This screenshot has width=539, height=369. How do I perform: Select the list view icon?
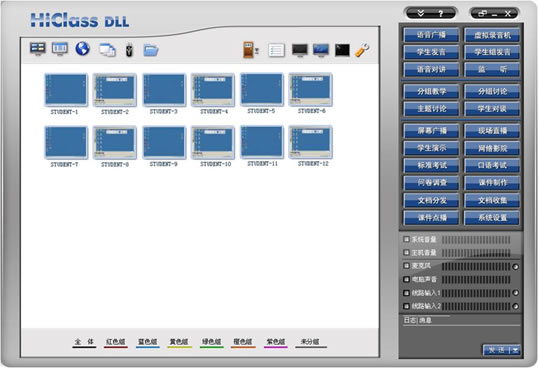(276, 50)
